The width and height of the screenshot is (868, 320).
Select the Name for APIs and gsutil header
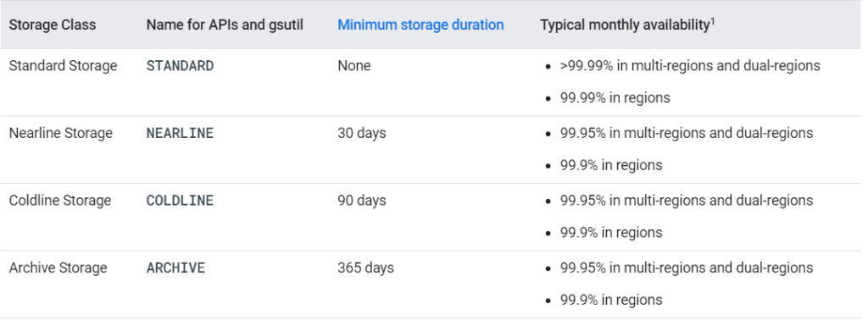point(225,25)
